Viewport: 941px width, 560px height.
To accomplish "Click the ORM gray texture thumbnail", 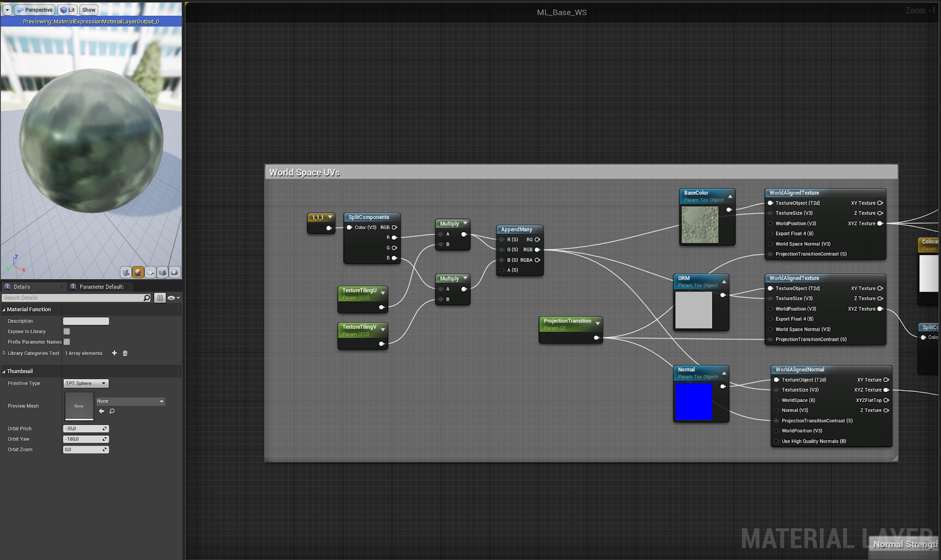I will pyautogui.click(x=693, y=310).
